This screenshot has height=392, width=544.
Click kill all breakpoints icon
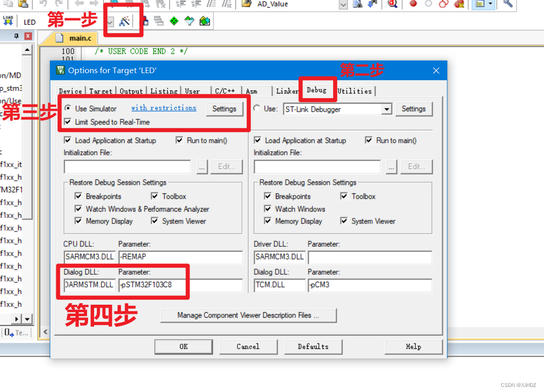click(x=459, y=4)
